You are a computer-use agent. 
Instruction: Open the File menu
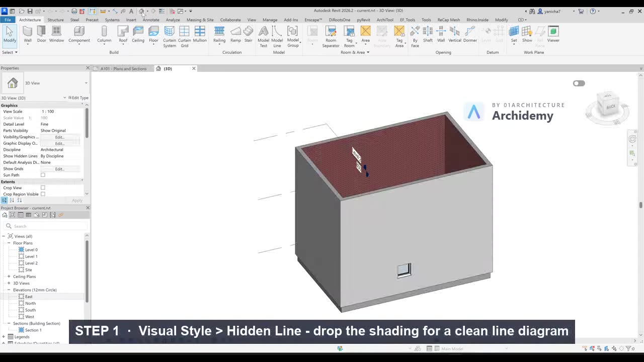point(8,20)
